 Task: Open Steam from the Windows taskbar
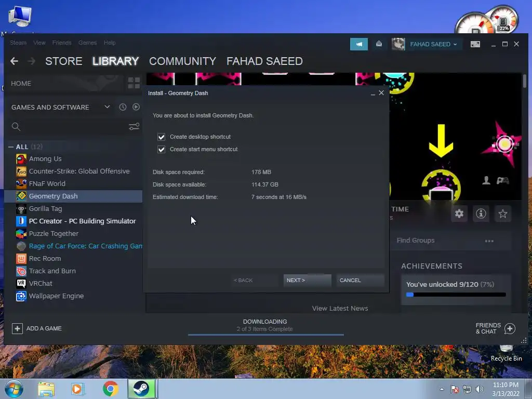tap(141, 389)
